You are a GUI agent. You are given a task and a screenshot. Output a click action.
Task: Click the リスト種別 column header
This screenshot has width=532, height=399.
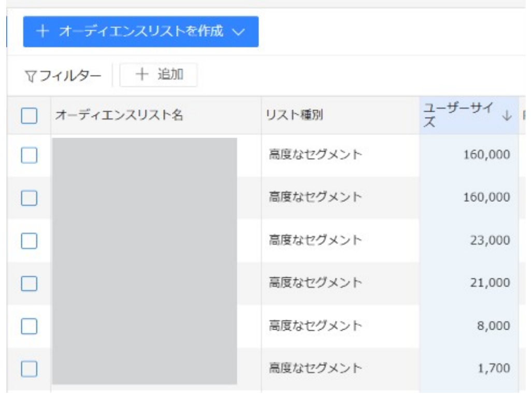(x=294, y=115)
